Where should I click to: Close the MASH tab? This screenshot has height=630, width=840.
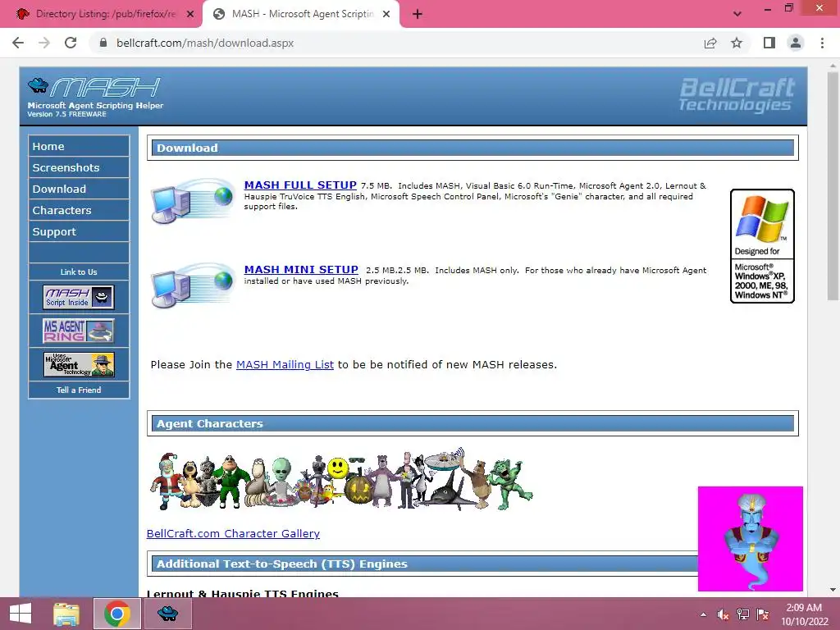[386, 14]
